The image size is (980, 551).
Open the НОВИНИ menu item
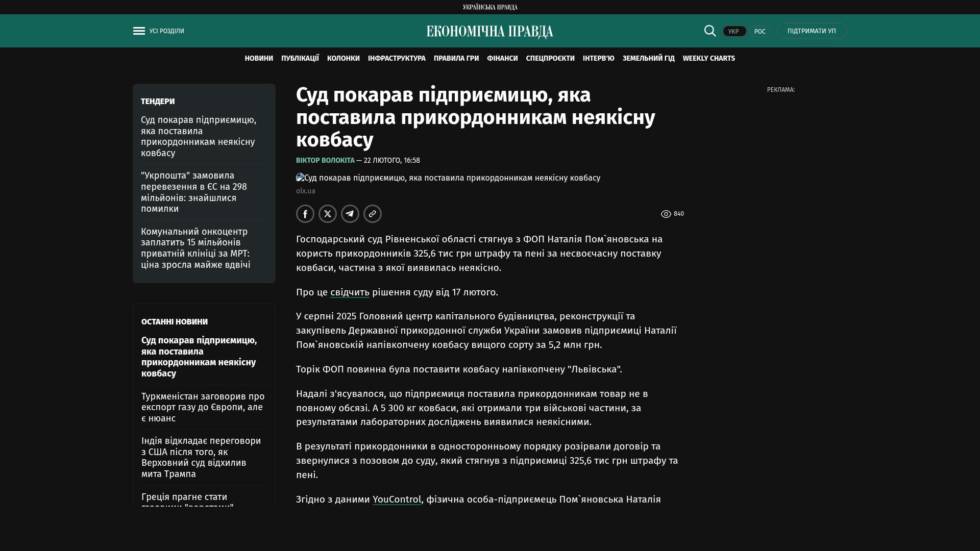click(259, 59)
